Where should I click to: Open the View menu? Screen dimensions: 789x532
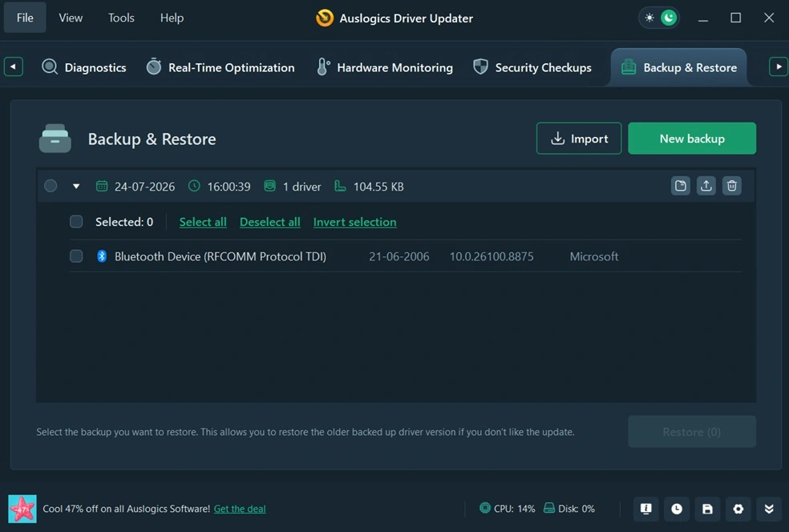(x=71, y=18)
